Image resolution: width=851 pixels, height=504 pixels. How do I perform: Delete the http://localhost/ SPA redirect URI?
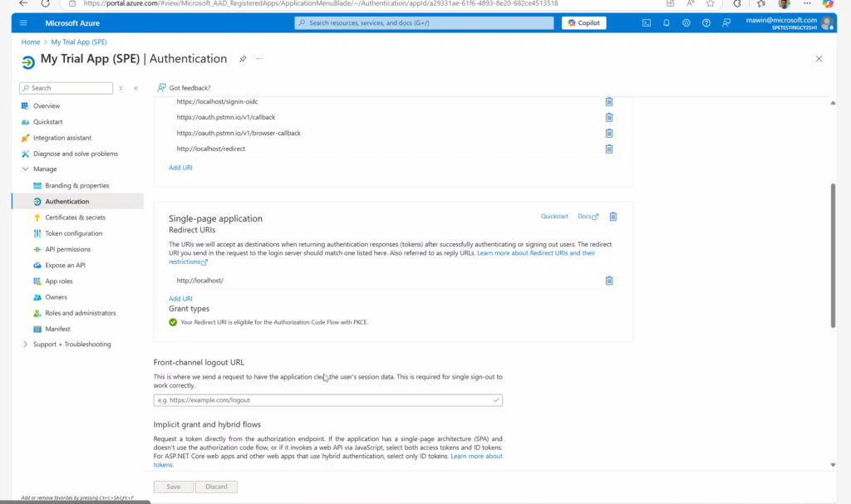click(609, 281)
